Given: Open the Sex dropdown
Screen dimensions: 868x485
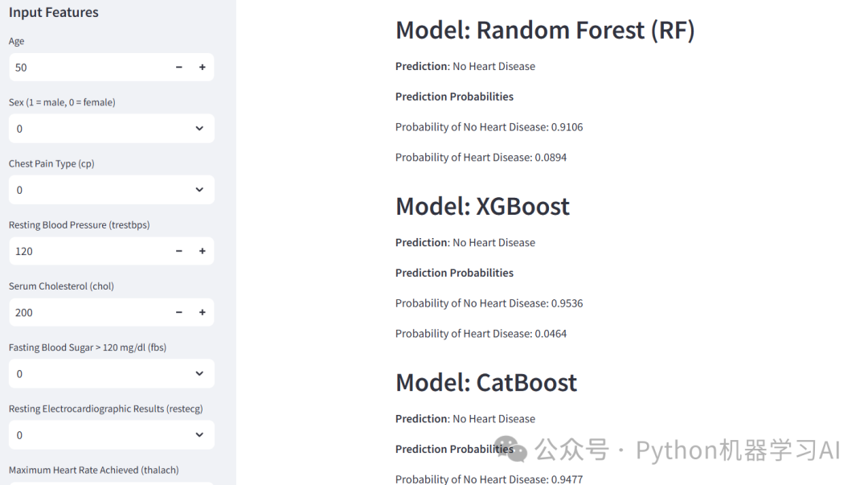Looking at the screenshot, I should [x=112, y=129].
